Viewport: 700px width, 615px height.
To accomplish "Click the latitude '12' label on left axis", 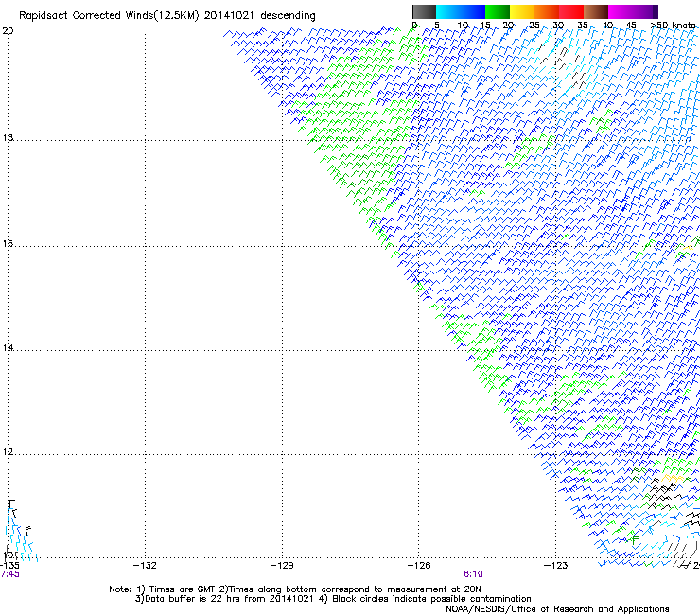I will point(8,452).
